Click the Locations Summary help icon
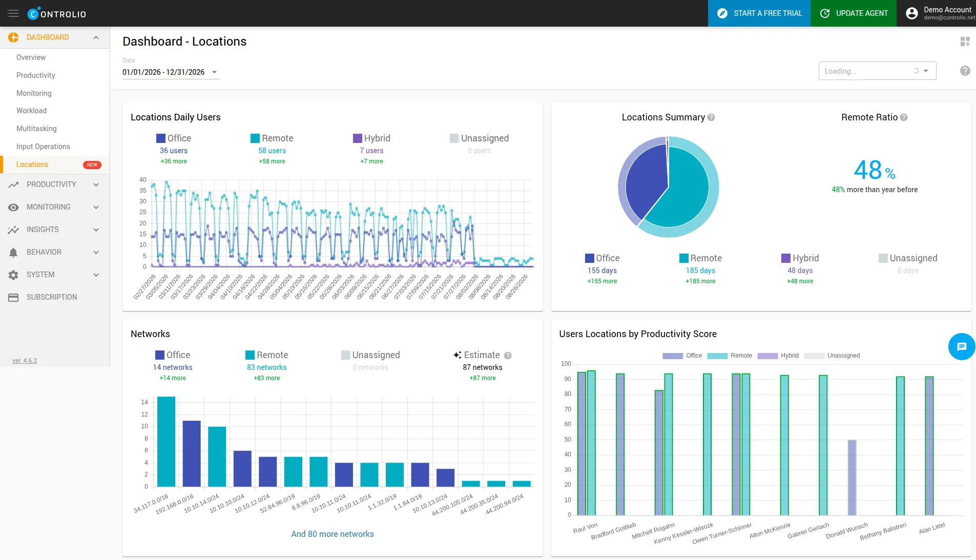Viewport: 976px width, 560px height. (711, 117)
